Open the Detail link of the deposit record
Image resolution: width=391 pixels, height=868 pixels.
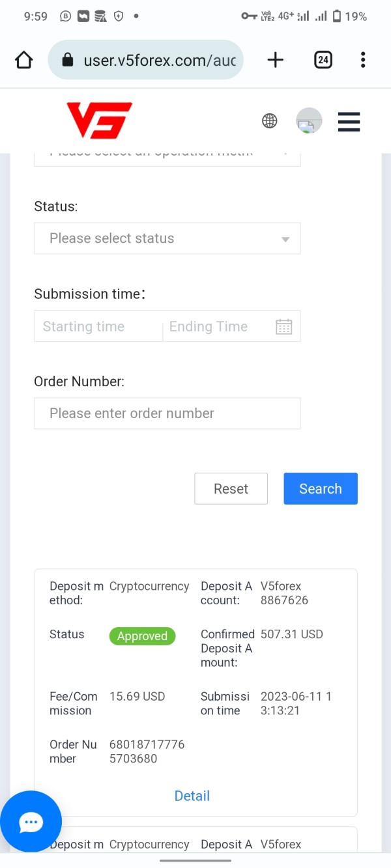point(192,796)
